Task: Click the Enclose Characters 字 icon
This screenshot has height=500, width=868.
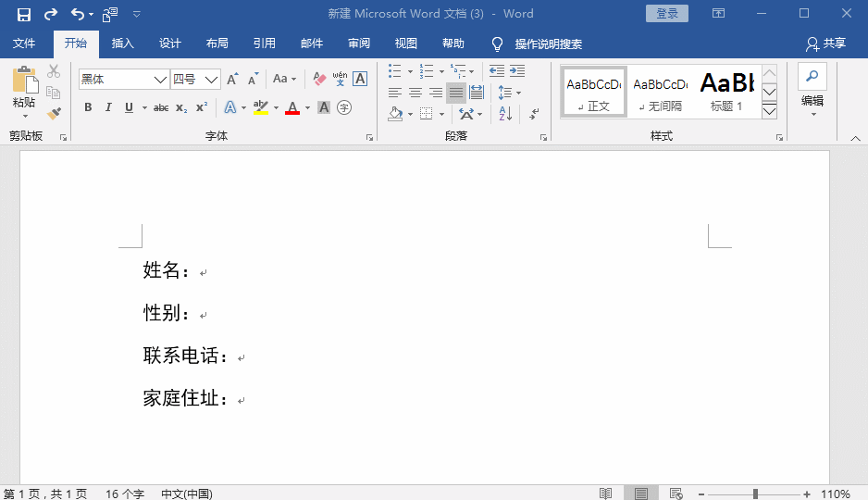Action: pyautogui.click(x=344, y=107)
